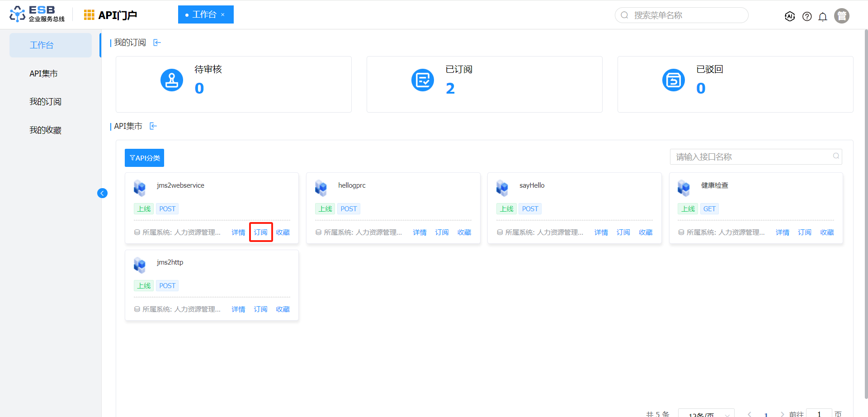Open 我的收藏 in the sidebar
This screenshot has height=417, width=868.
[45, 130]
